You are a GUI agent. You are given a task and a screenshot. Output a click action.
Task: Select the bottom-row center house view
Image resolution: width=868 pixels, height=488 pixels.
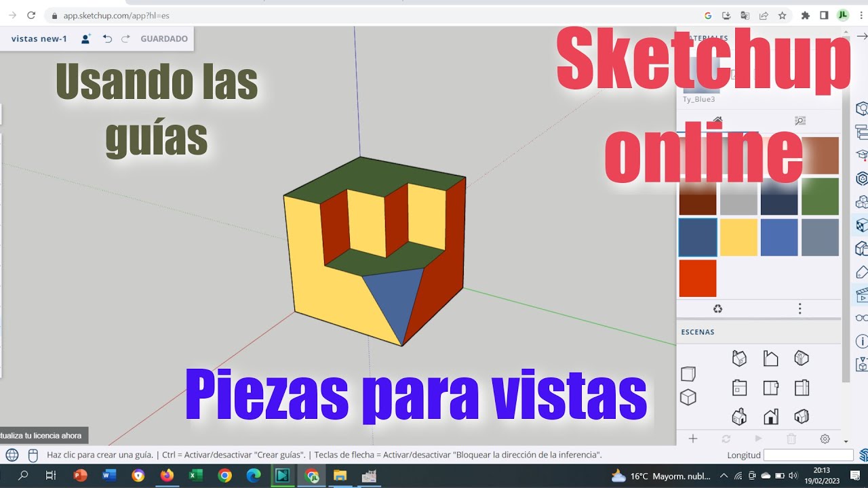(770, 416)
